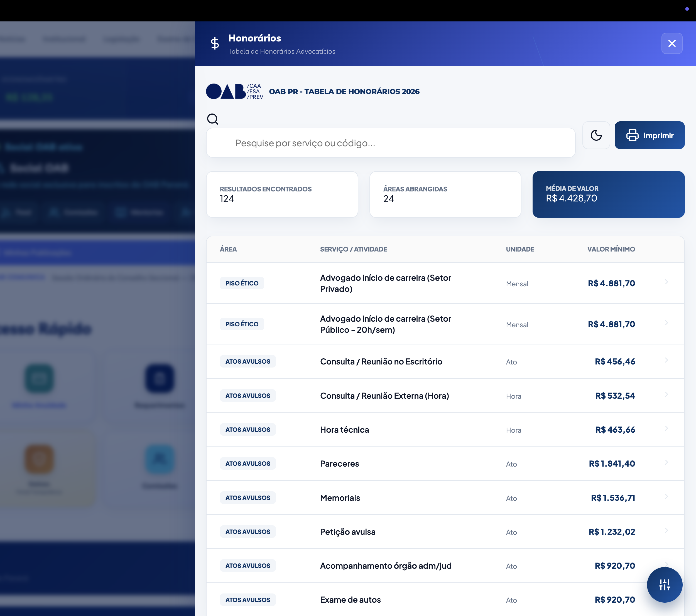The image size is (696, 616).
Task: Click the magnifying glass search icon
Action: pos(213,119)
